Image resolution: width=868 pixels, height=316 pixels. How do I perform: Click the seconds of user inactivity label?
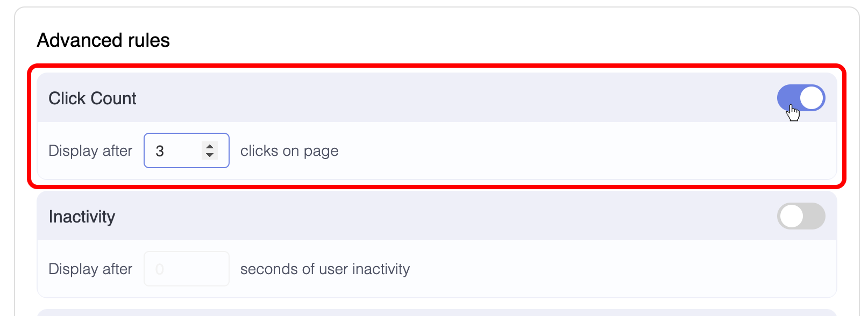click(325, 269)
